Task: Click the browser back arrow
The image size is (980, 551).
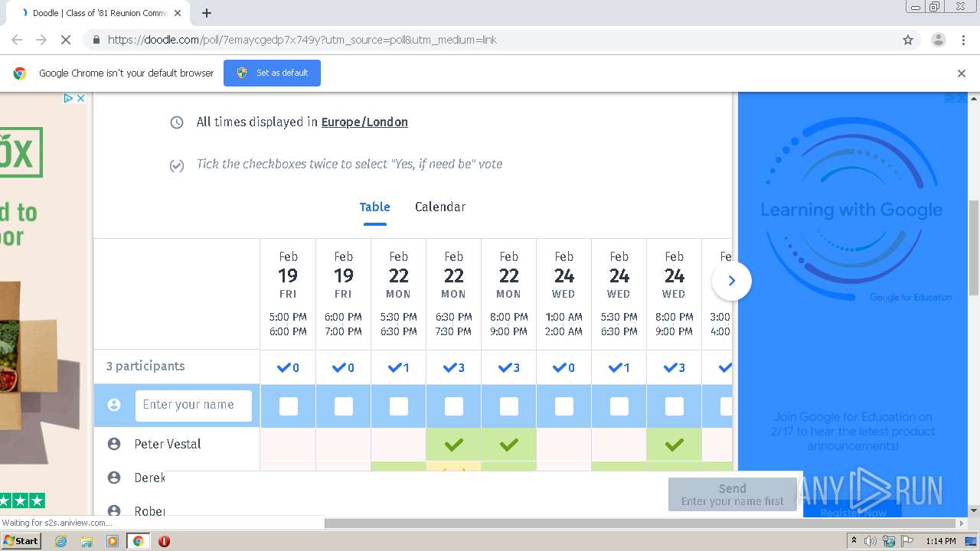Action: [17, 40]
